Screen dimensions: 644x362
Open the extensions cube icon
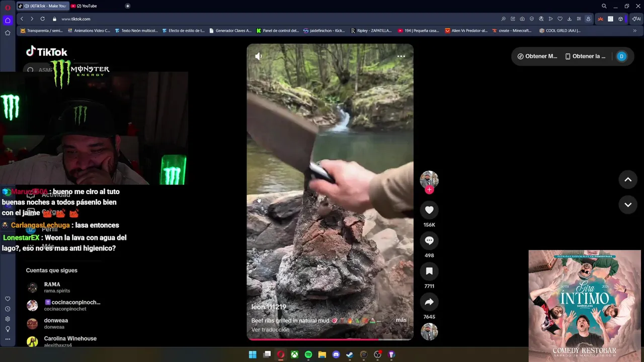(620, 19)
